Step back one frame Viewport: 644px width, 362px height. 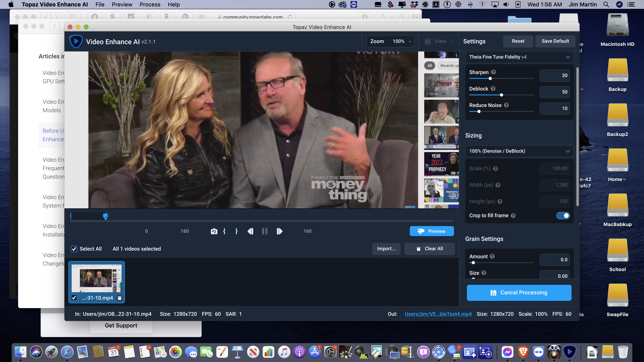pyautogui.click(x=250, y=231)
